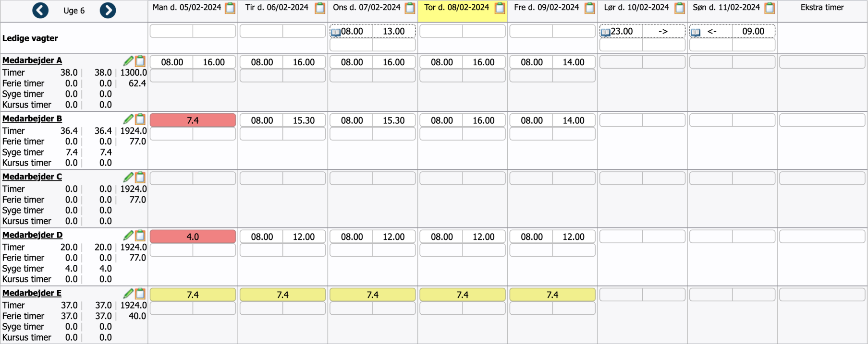Screen dimensions: 868x344
Task: Select Medarbejder E Monday yellow vacation block
Action: pos(193,295)
